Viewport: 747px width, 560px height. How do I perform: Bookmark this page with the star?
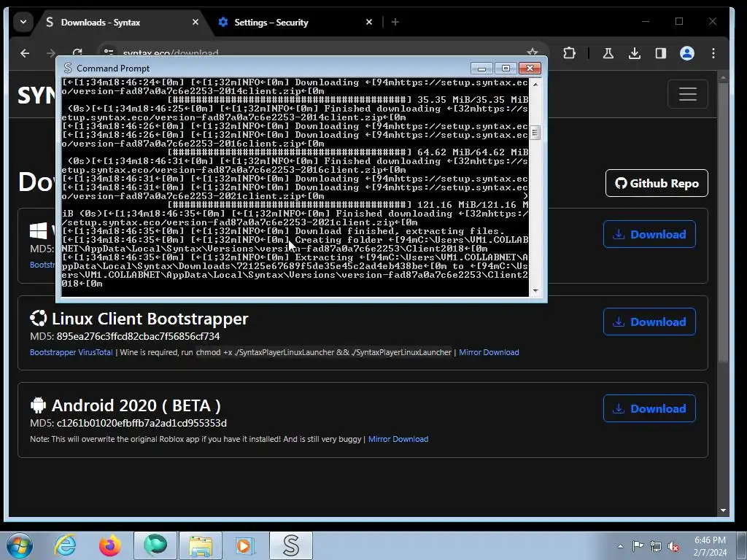pyautogui.click(x=532, y=52)
